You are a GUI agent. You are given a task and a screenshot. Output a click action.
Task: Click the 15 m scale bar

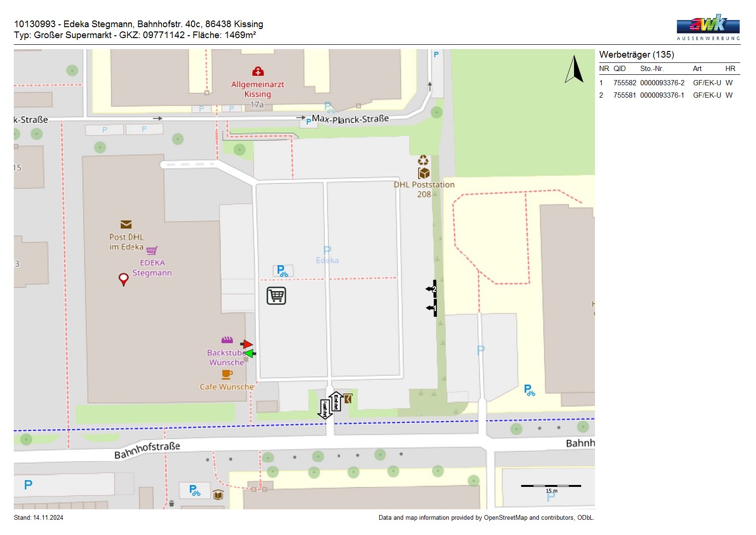coord(551,486)
